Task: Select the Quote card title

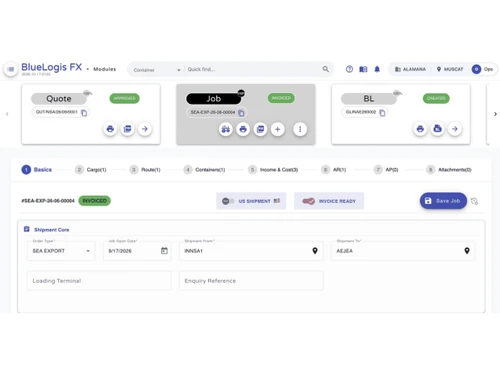Action: coord(59,99)
